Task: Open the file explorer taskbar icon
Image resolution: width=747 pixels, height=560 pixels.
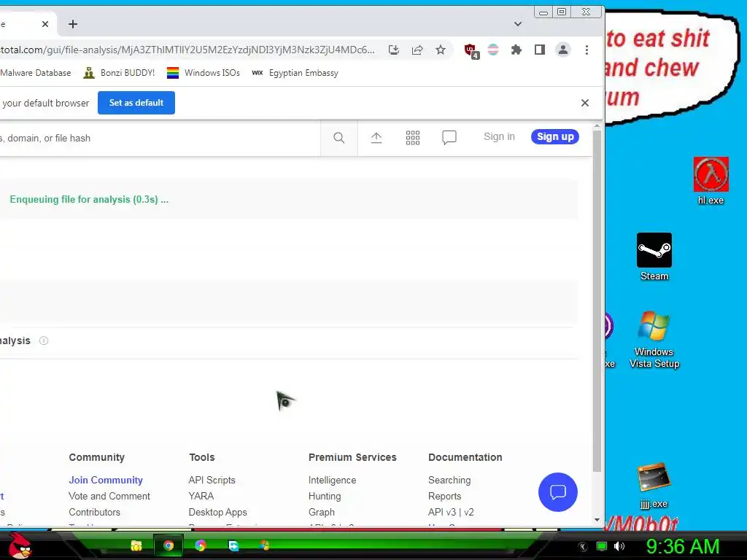Action: (136, 545)
